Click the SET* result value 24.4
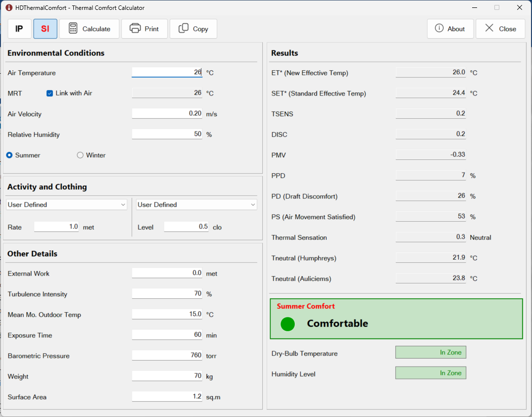The image size is (532, 417). [431, 93]
